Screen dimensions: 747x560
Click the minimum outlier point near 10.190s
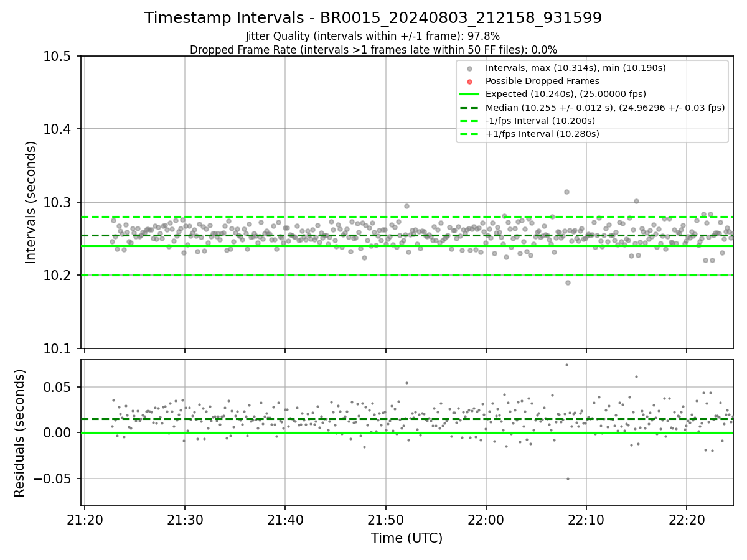tap(568, 282)
